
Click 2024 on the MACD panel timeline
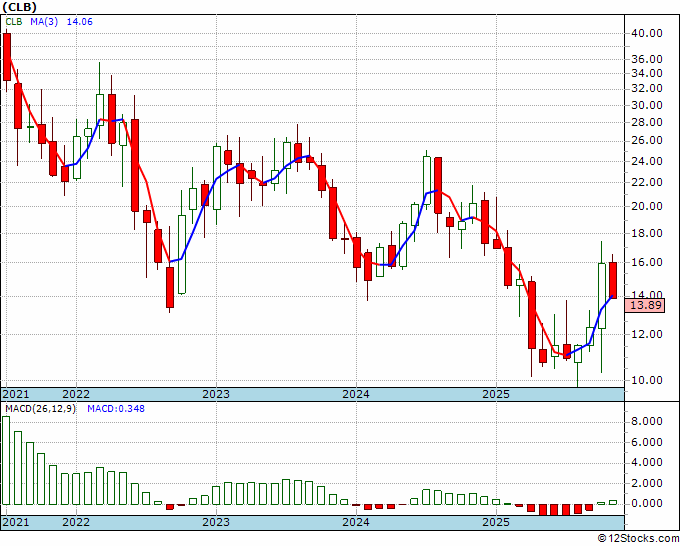point(356,522)
